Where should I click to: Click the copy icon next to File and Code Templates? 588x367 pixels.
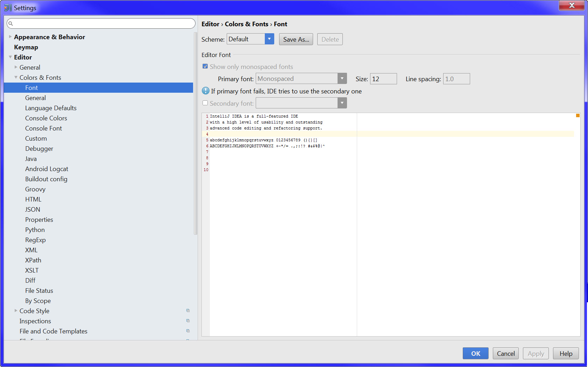(188, 331)
